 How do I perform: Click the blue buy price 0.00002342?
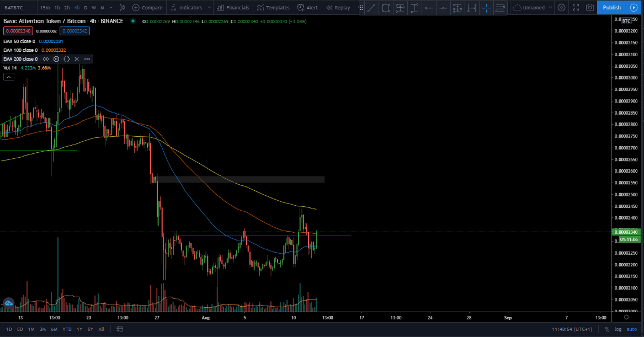pyautogui.click(x=74, y=31)
